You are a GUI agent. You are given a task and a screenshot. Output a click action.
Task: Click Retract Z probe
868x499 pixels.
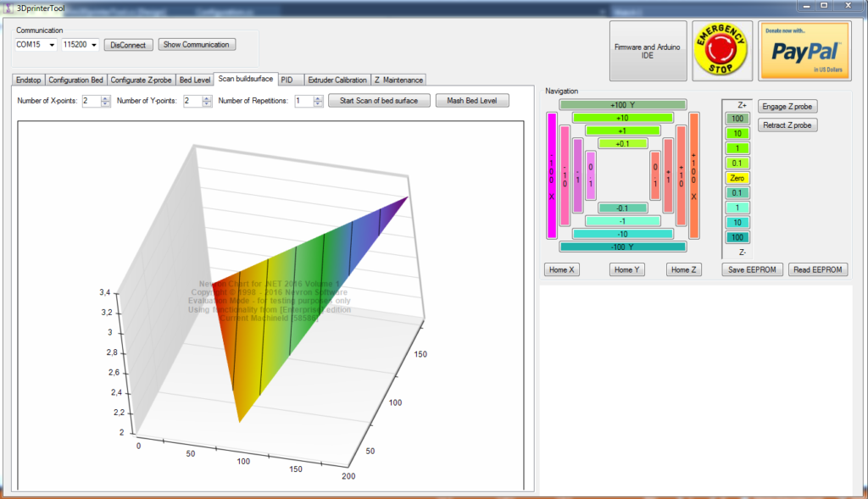787,125
